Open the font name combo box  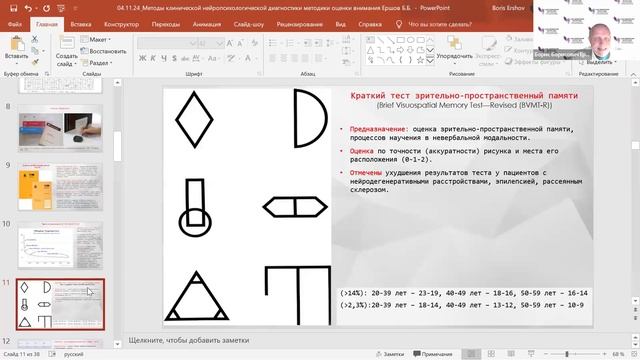click(x=167, y=43)
